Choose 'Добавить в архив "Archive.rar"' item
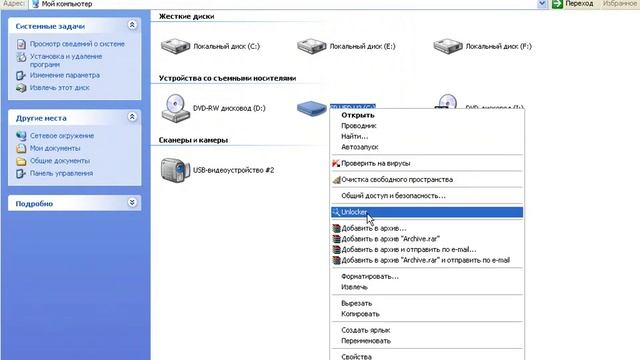Screen dimensions: 640x360 [427, 239]
